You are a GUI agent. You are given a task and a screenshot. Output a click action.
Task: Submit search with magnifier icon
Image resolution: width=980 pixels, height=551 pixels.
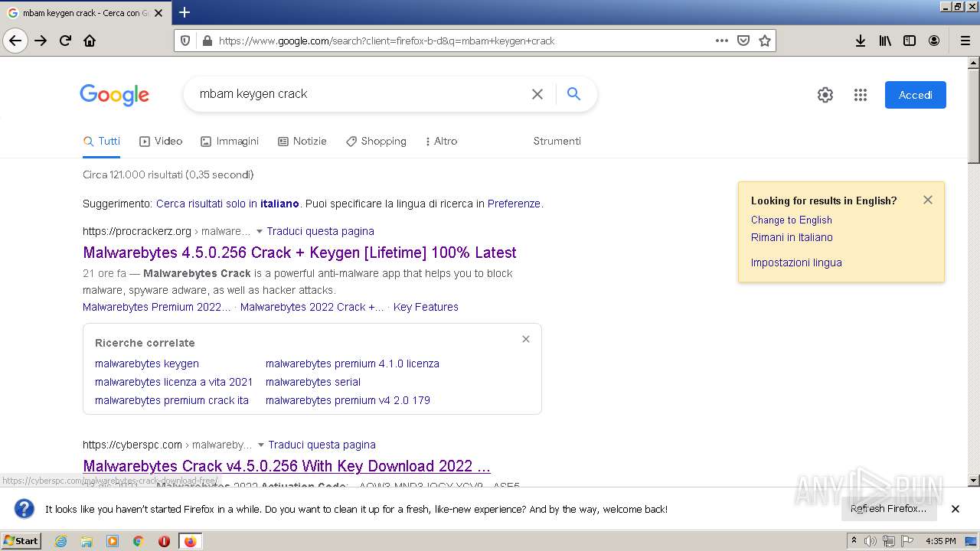click(x=573, y=94)
